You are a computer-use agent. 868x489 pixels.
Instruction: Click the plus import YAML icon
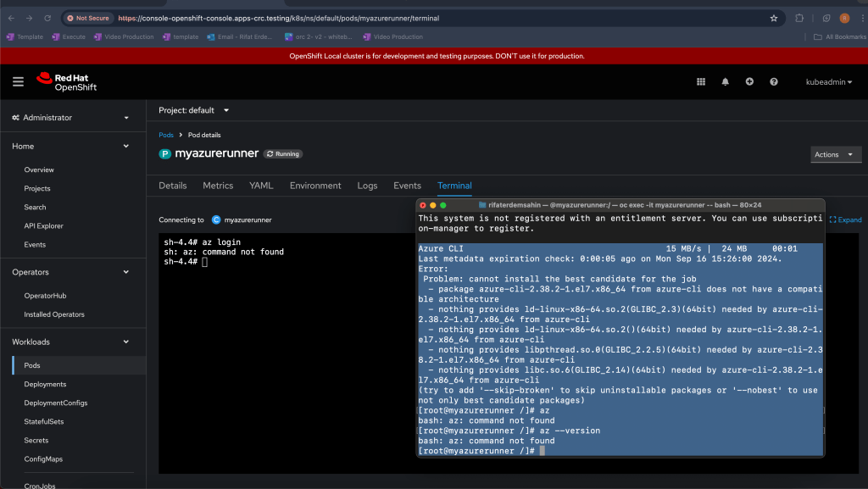click(x=749, y=82)
